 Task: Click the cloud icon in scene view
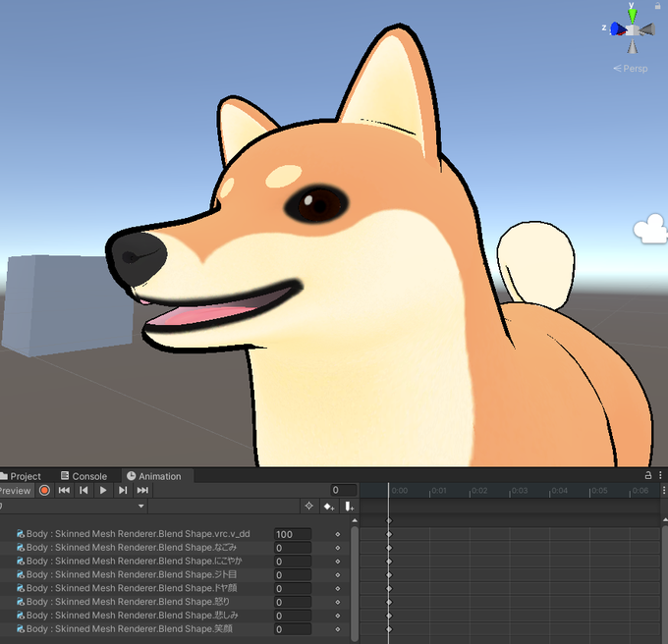click(x=650, y=229)
